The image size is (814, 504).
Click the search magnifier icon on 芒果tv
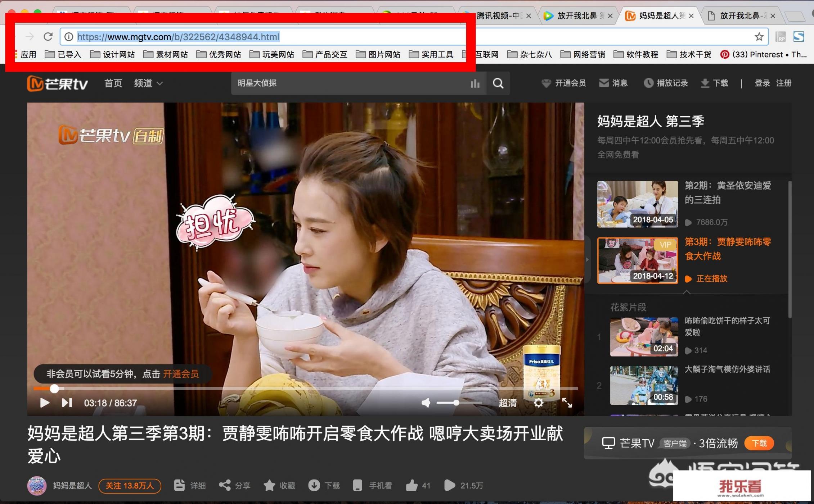(x=498, y=83)
